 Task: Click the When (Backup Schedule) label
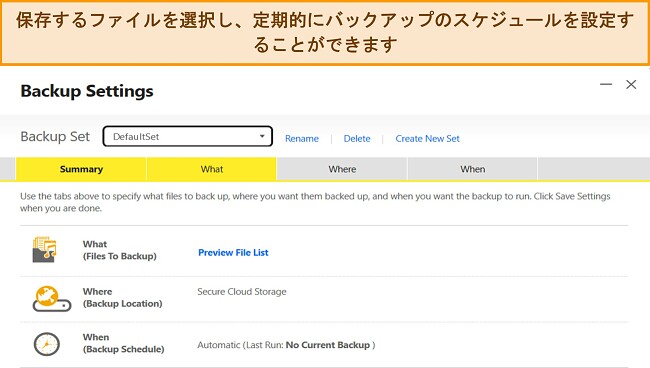click(x=123, y=343)
